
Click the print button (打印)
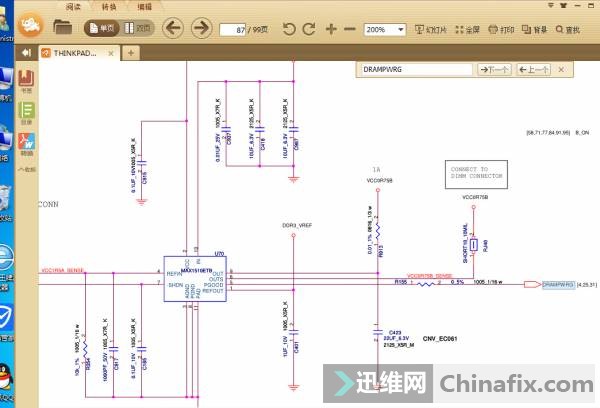(501, 29)
